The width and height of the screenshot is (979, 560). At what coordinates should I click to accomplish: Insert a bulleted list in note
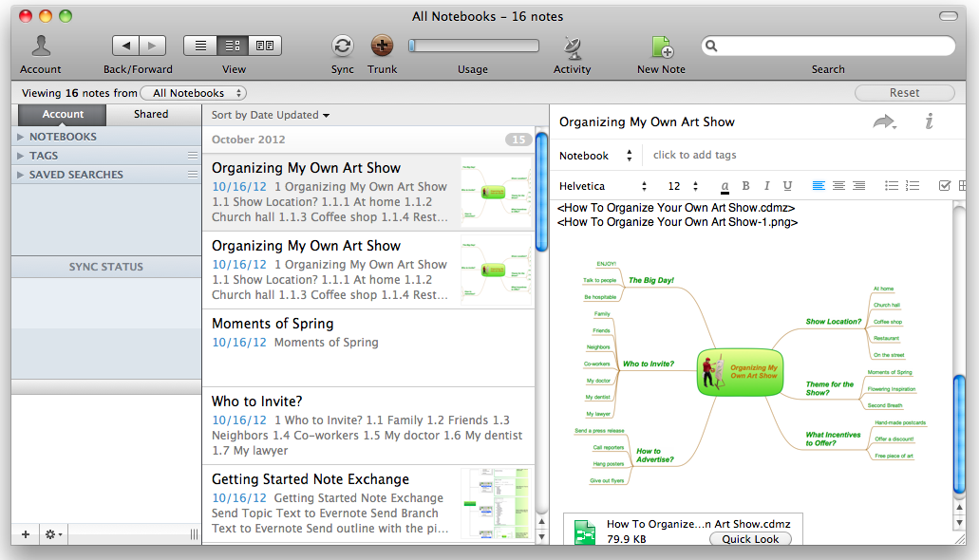pos(891,185)
